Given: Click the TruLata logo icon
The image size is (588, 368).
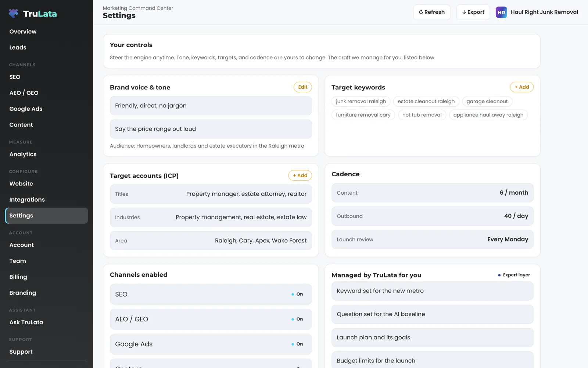Looking at the screenshot, I should pos(14,14).
